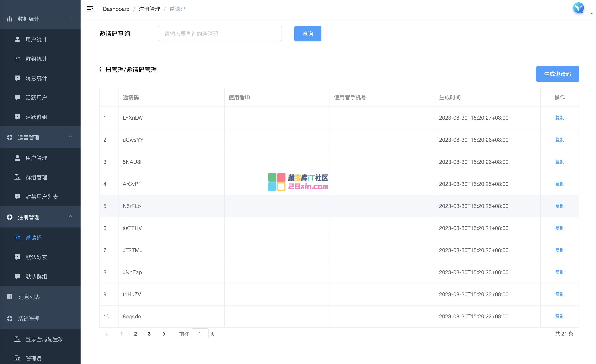Click the chat icon beside 封禁用户列表

[17, 197]
